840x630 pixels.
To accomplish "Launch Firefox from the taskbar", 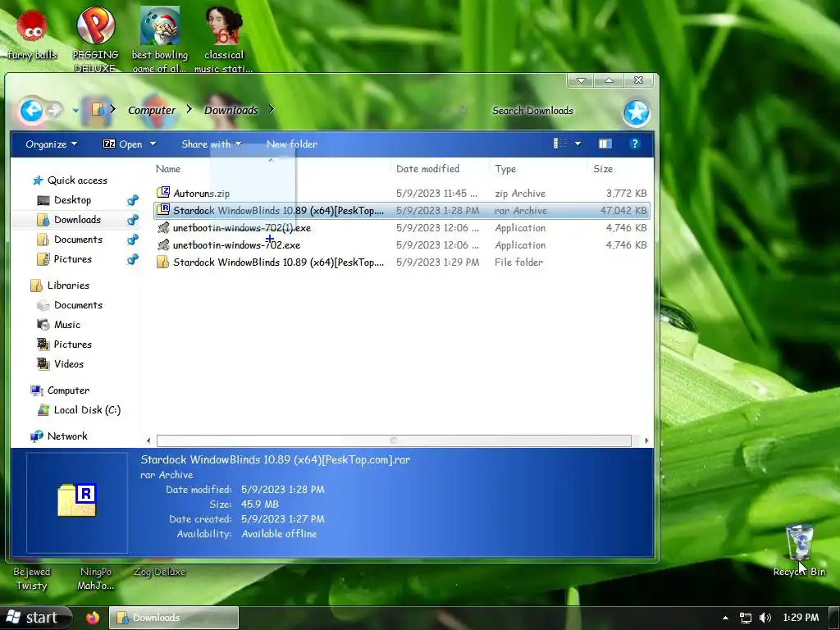I will coord(93,617).
